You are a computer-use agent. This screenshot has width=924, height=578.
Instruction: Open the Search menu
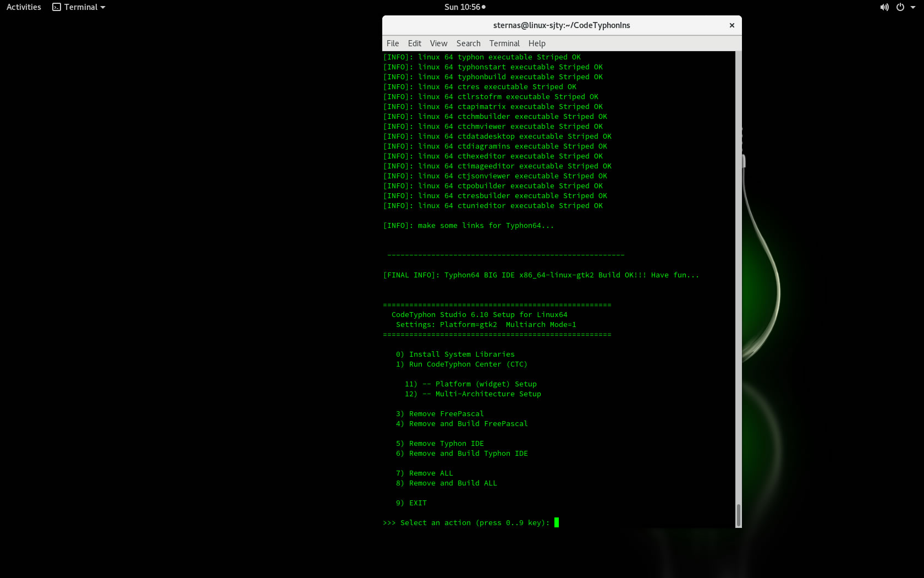click(469, 43)
